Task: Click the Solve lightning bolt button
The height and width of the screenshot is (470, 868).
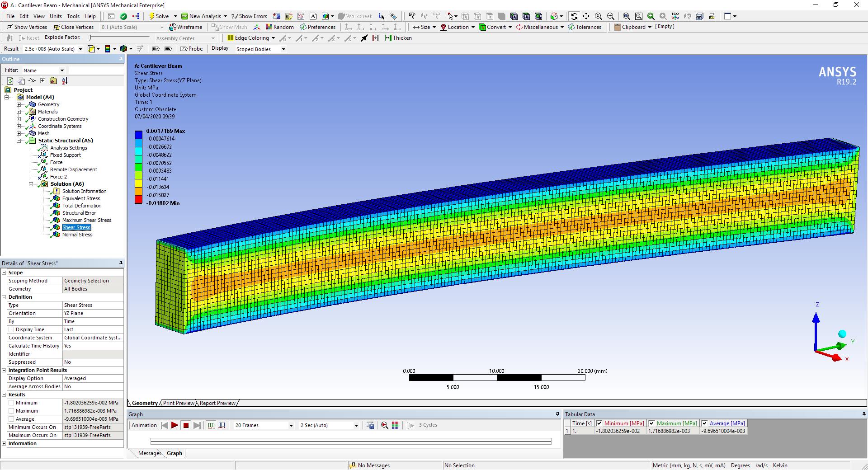Action: [160, 16]
